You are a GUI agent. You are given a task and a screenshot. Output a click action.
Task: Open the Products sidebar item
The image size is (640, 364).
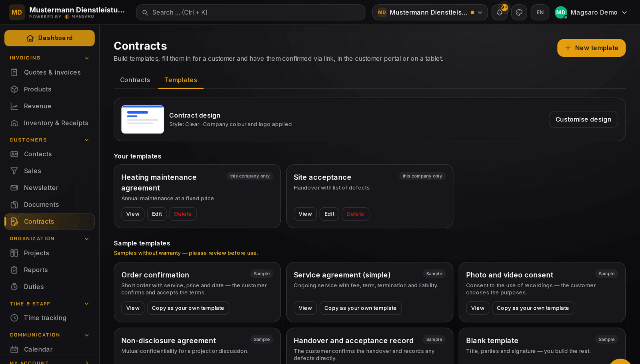coord(50,89)
